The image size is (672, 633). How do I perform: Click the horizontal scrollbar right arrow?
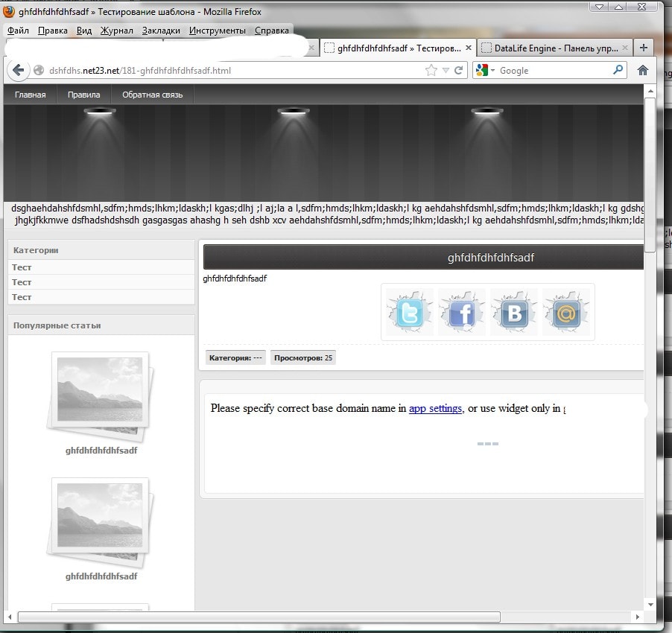(638, 617)
